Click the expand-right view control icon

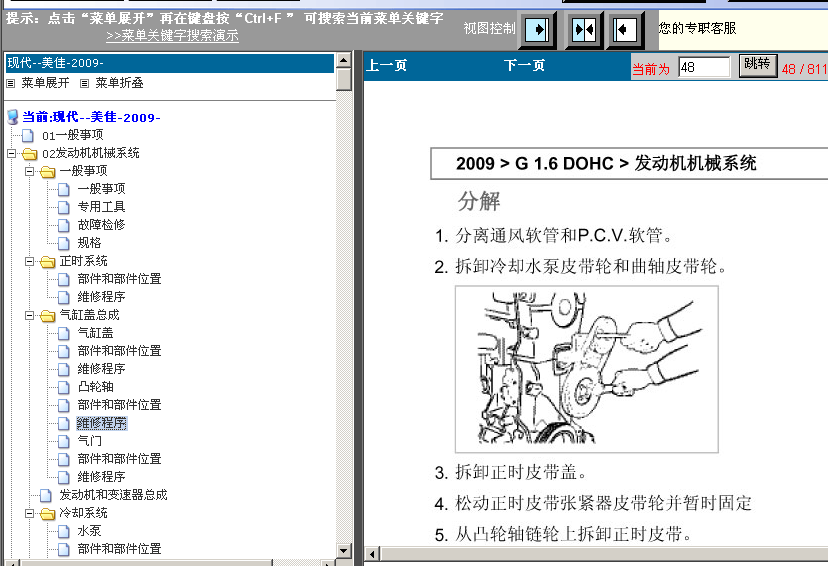(x=537, y=30)
